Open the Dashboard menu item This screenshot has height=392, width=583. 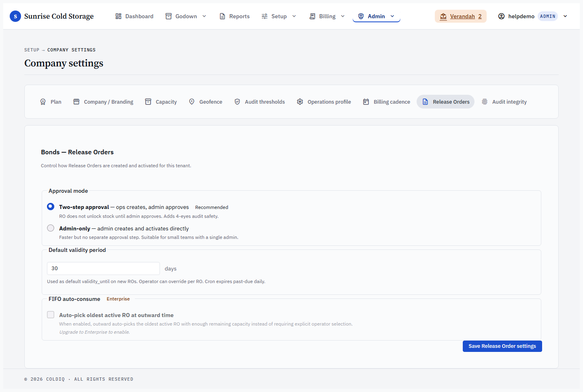coord(134,16)
